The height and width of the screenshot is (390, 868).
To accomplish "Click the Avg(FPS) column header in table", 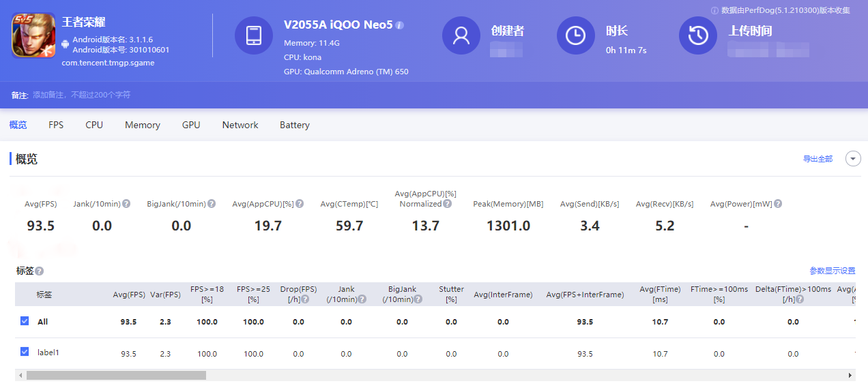I will tap(129, 295).
